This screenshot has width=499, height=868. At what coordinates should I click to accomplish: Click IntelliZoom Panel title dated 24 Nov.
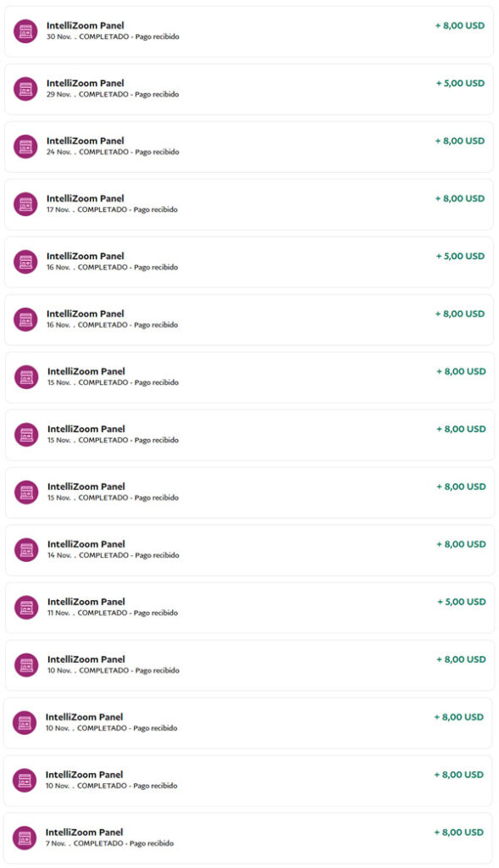click(x=86, y=141)
